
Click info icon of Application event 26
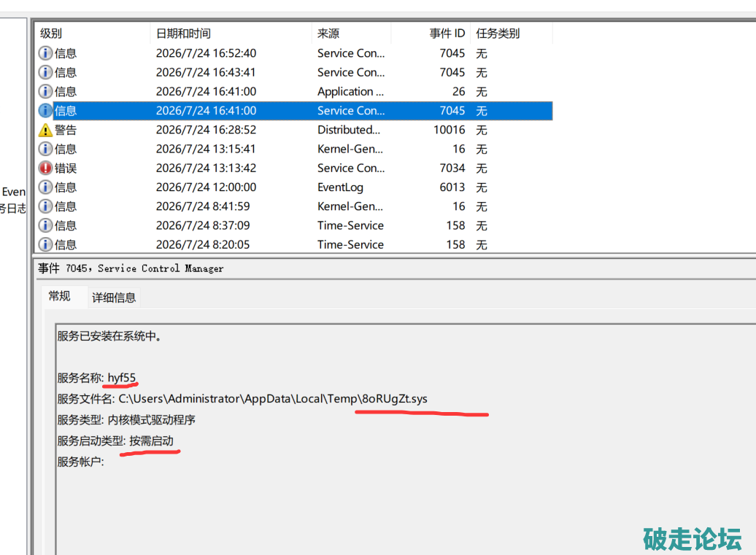(45, 92)
